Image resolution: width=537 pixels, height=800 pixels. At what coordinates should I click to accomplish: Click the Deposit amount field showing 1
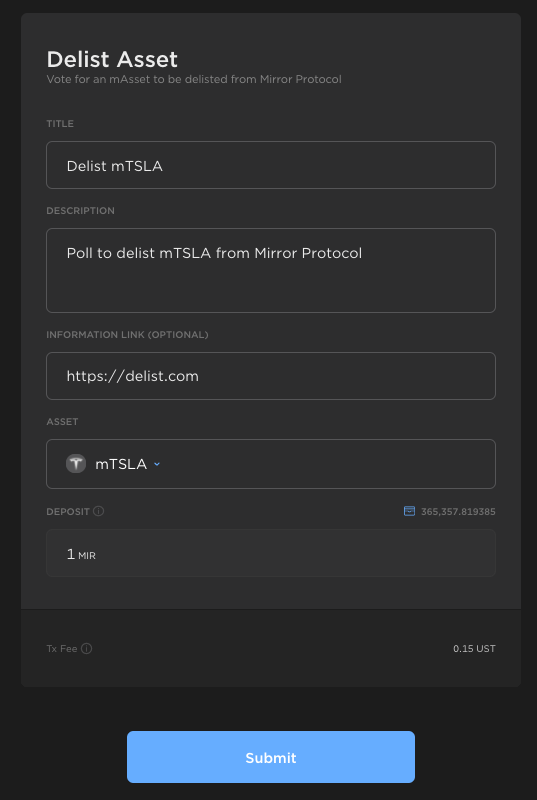(x=271, y=553)
